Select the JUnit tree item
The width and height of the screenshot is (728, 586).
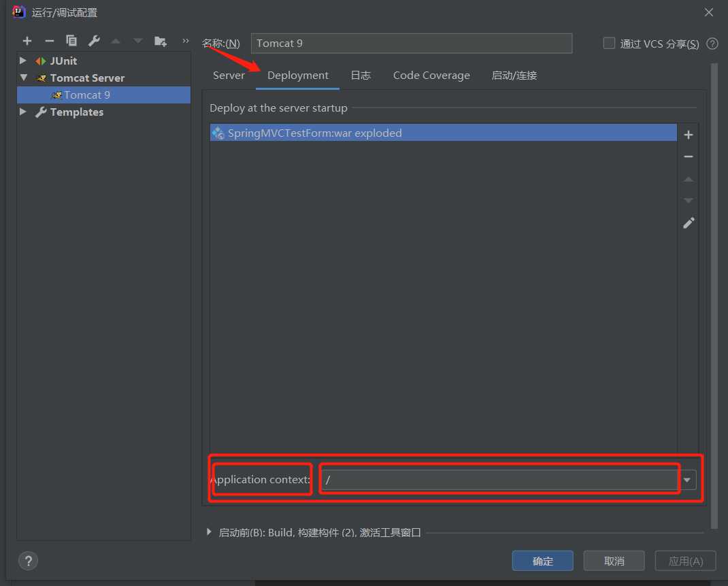tap(63, 61)
